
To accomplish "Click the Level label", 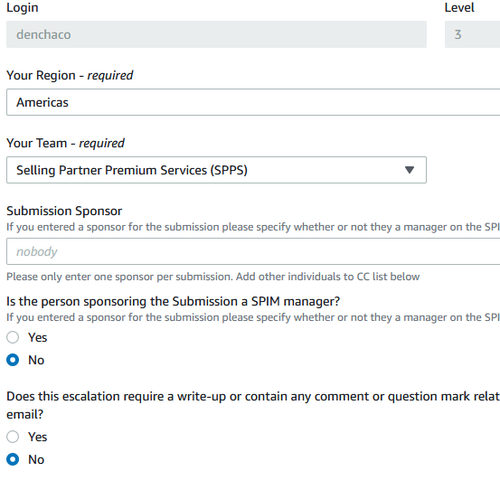I will (459, 8).
